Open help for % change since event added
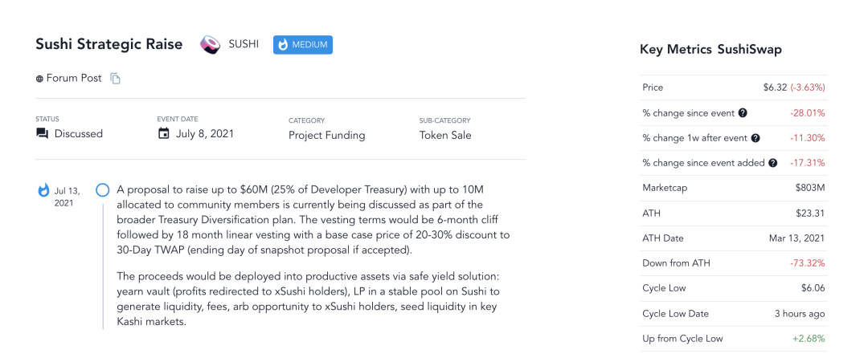The image size is (868, 362). tap(773, 163)
